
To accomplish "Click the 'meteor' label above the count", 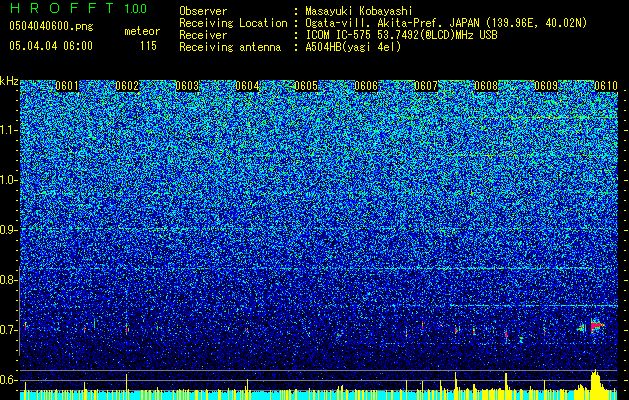I will click(x=142, y=31).
